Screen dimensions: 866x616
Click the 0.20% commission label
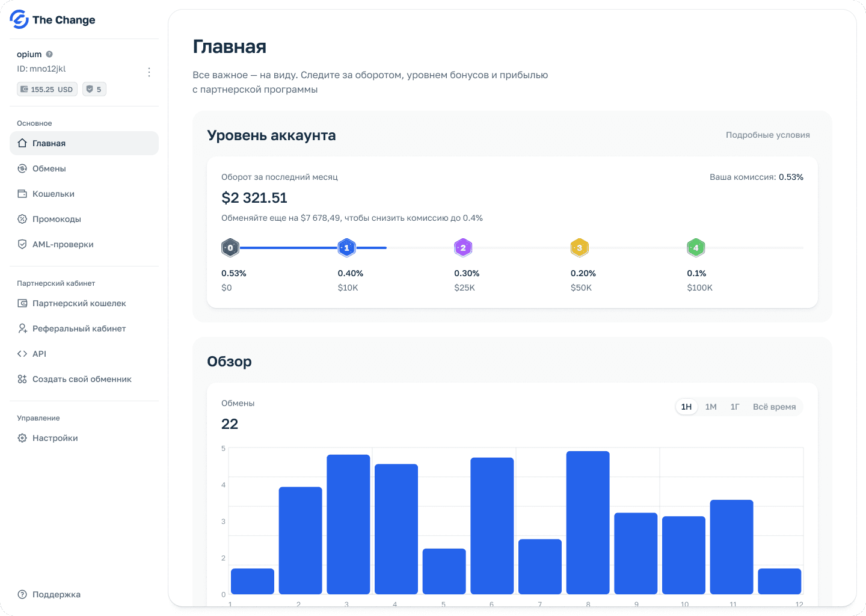pyautogui.click(x=583, y=273)
